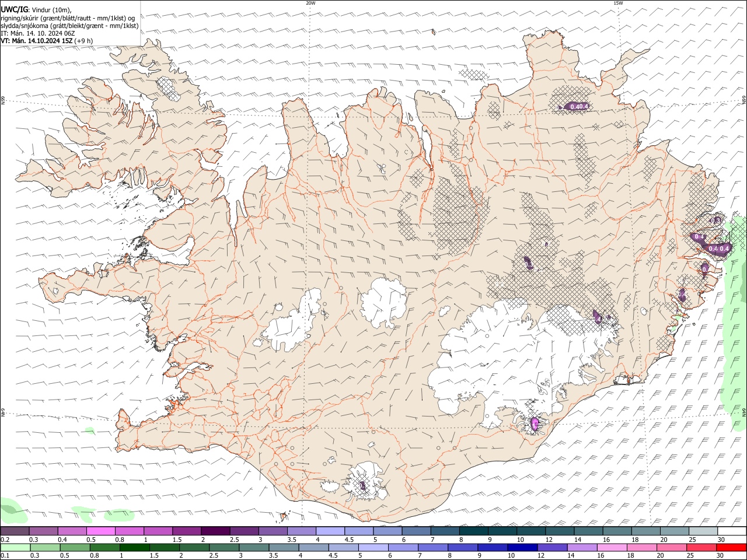Click the white swatch above 30 in upper row
The image size is (747, 560).
[x=732, y=531]
